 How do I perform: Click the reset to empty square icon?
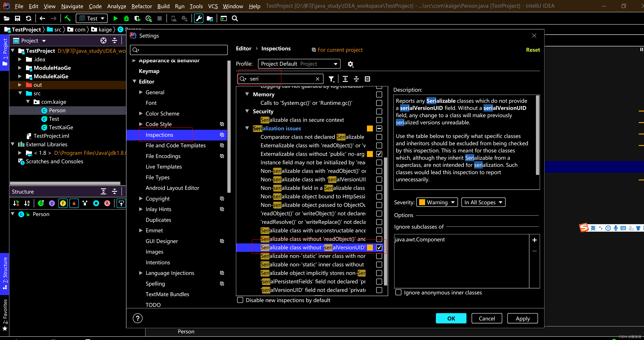367,79
